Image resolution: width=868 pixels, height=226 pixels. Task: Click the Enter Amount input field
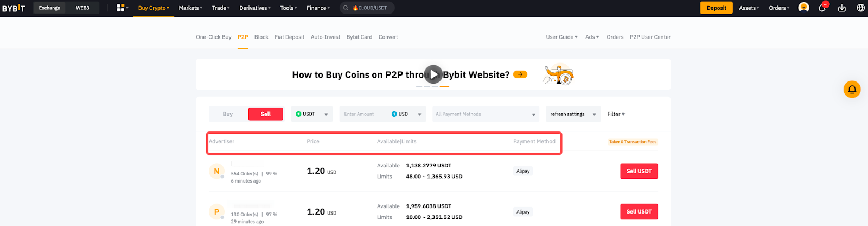[363, 114]
